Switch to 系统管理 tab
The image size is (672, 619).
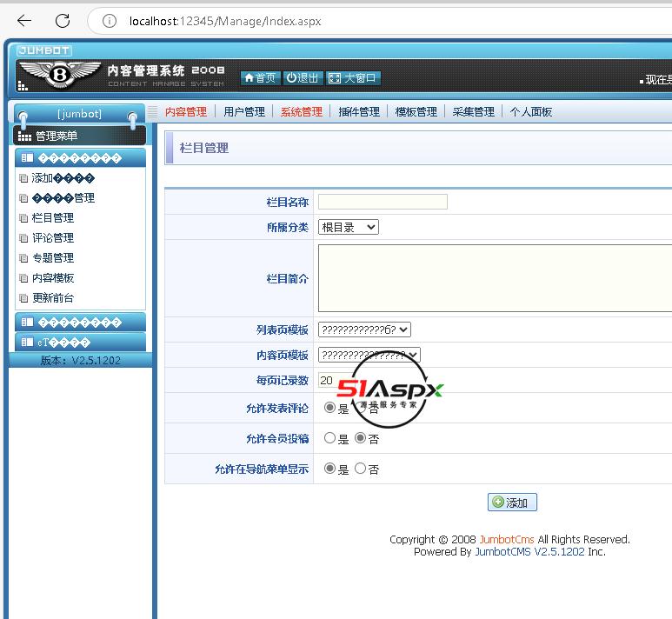[x=302, y=112]
